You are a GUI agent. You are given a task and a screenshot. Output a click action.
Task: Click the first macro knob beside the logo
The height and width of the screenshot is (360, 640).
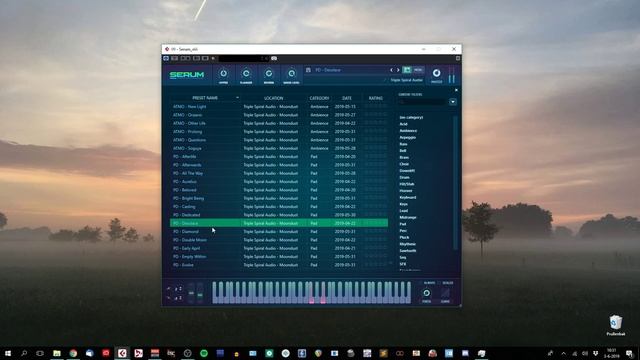223,74
